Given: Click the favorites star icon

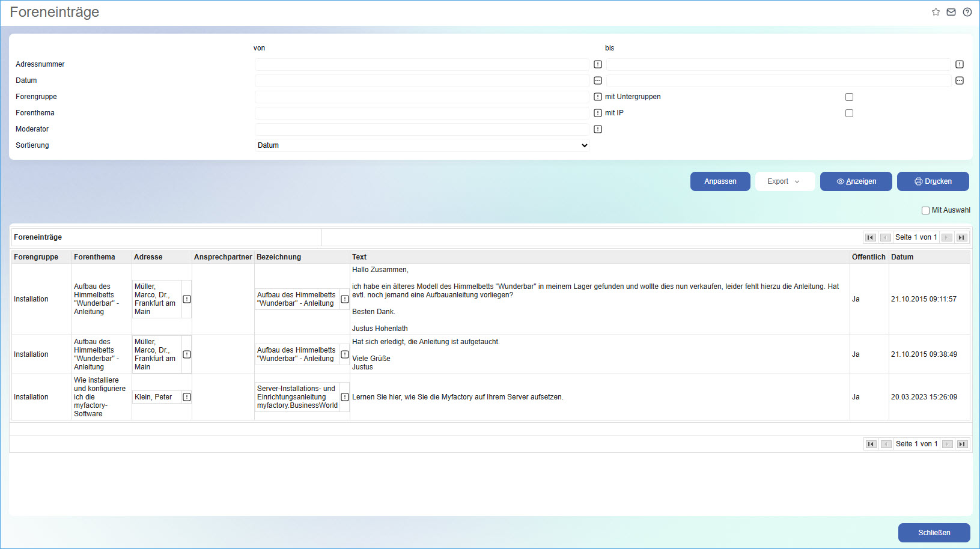Looking at the screenshot, I should [936, 12].
